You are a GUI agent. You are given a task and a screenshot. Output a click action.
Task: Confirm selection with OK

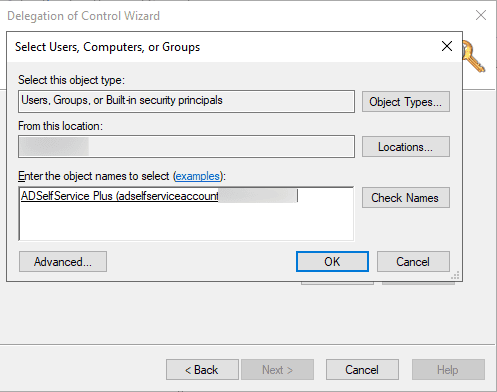332,262
